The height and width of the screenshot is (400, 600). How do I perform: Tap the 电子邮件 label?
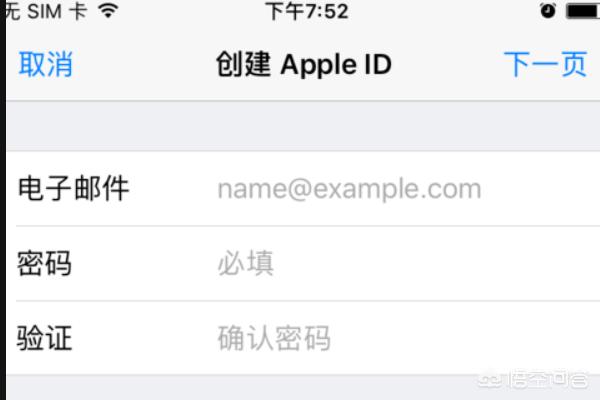pyautogui.click(x=73, y=188)
